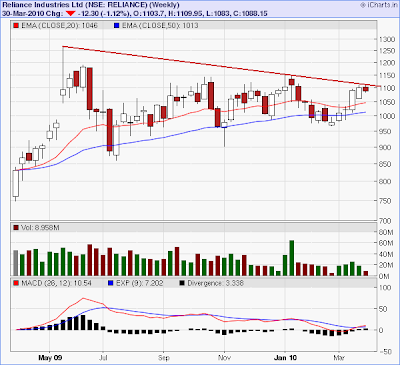400x365 pixels.
Task: Click the red down-arrow change indicator
Action: pyautogui.click(x=70, y=14)
